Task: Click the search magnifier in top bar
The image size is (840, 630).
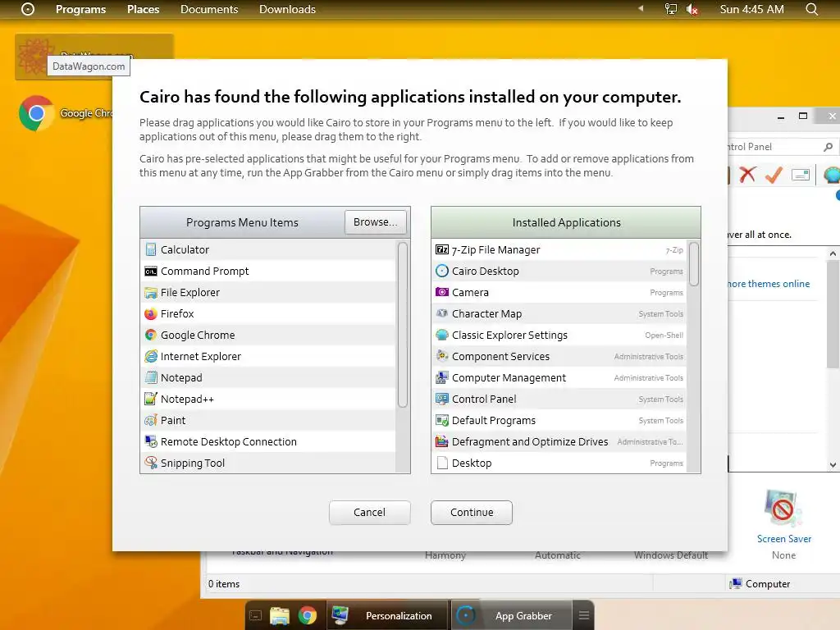Action: 811,9
